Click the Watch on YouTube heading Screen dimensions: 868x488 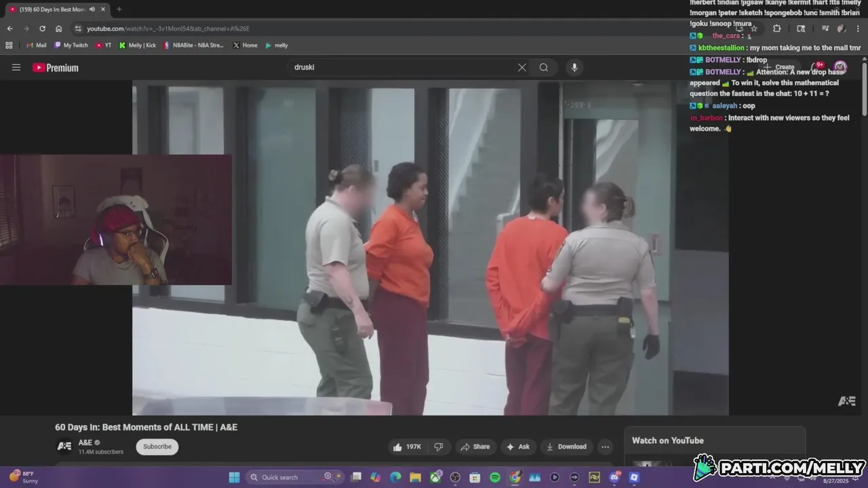[667, 441]
